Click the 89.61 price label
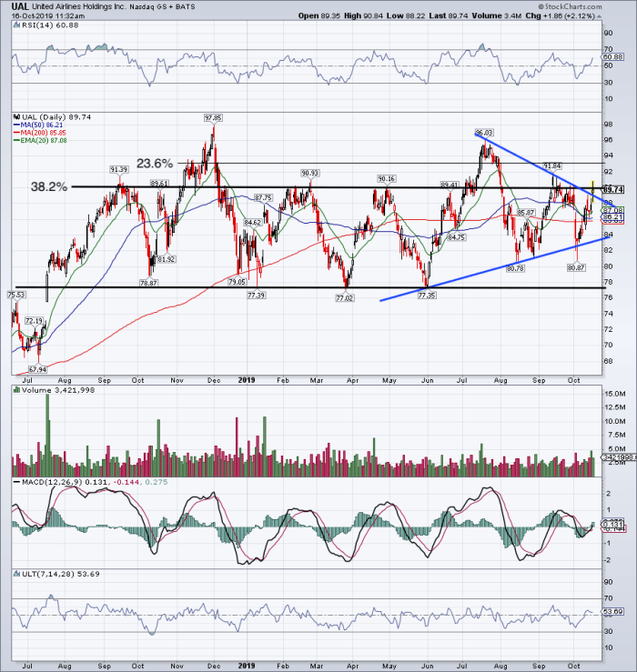Image resolution: width=637 pixels, height=672 pixels. (x=159, y=184)
